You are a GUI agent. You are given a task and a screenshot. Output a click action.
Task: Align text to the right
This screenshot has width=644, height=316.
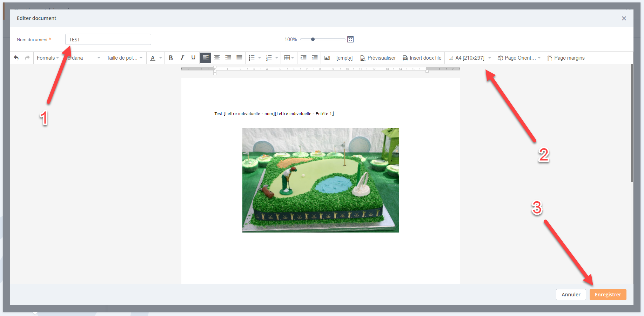tap(228, 58)
